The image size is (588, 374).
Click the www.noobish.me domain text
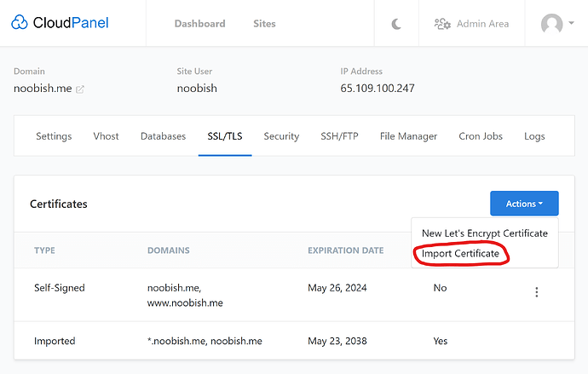click(185, 302)
